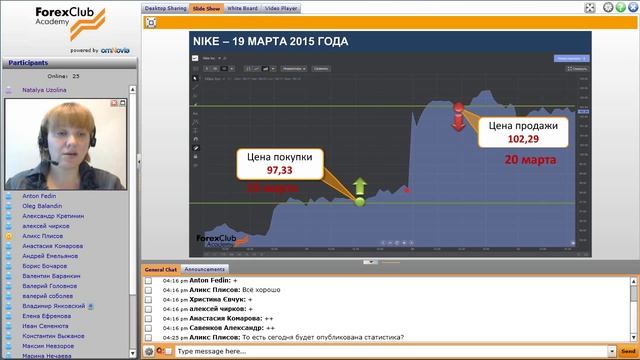Click user icon beside Anton Fedin

pyautogui.click(x=9, y=196)
